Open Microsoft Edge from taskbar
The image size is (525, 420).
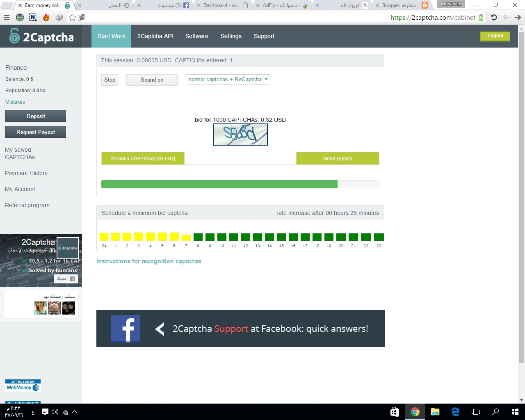click(x=455, y=412)
